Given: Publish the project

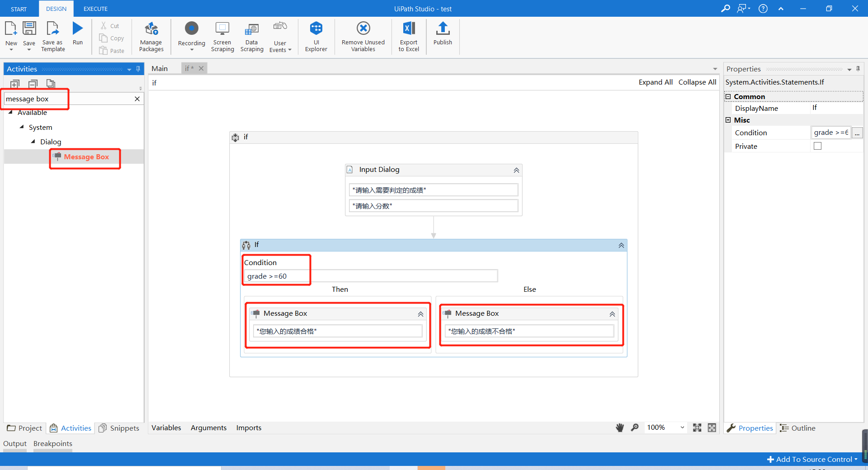Looking at the screenshot, I should coord(443,36).
